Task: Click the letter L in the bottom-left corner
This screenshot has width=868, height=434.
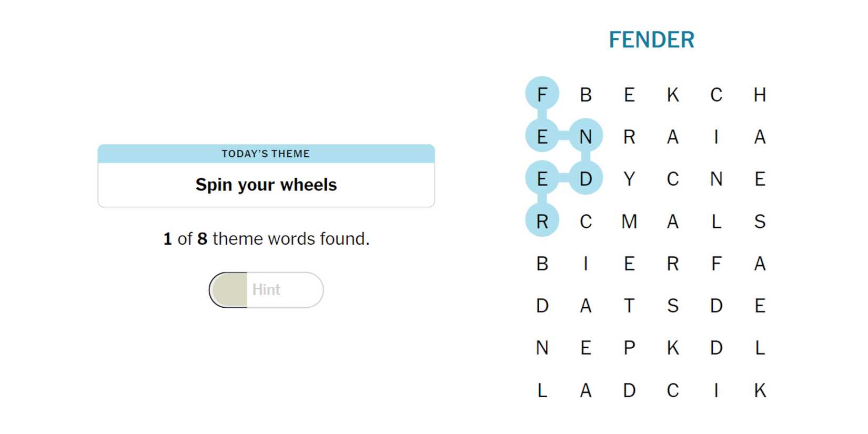Action: tap(542, 390)
